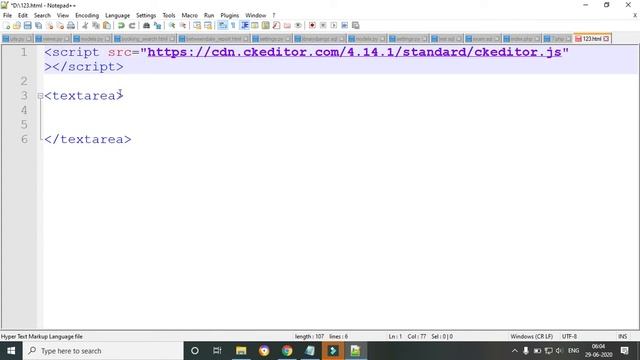Click line number 4 in the margin
Viewport: 640px width, 360px height.
[24, 110]
